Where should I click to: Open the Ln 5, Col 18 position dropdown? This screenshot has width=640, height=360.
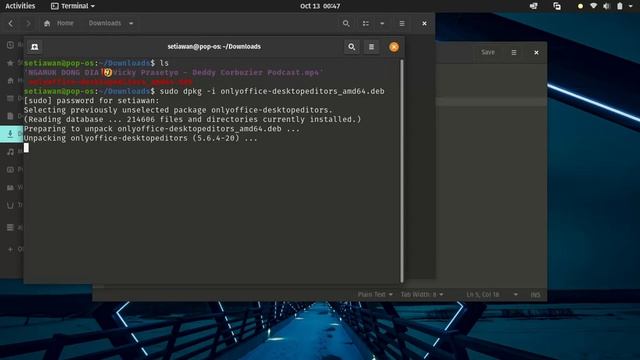492,294
